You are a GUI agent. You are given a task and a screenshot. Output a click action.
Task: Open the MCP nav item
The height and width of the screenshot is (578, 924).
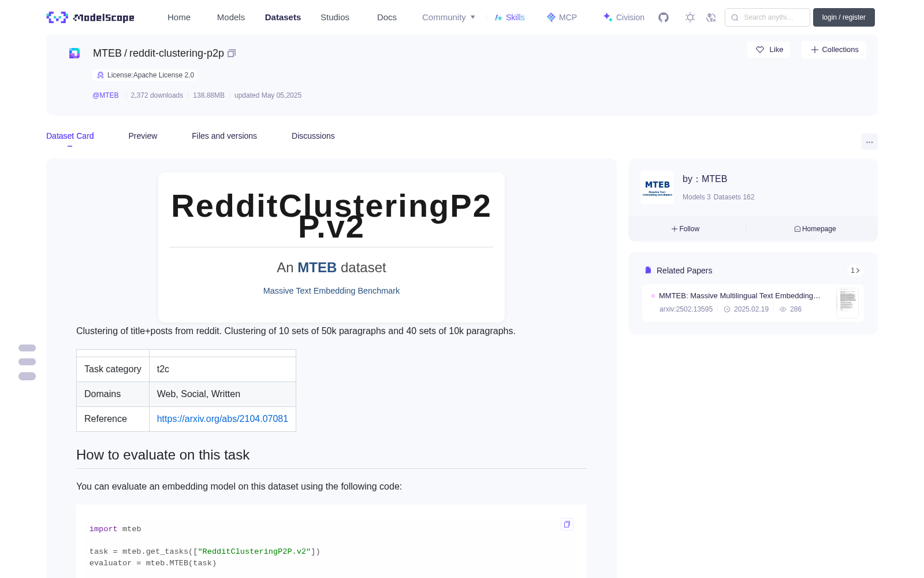(561, 17)
